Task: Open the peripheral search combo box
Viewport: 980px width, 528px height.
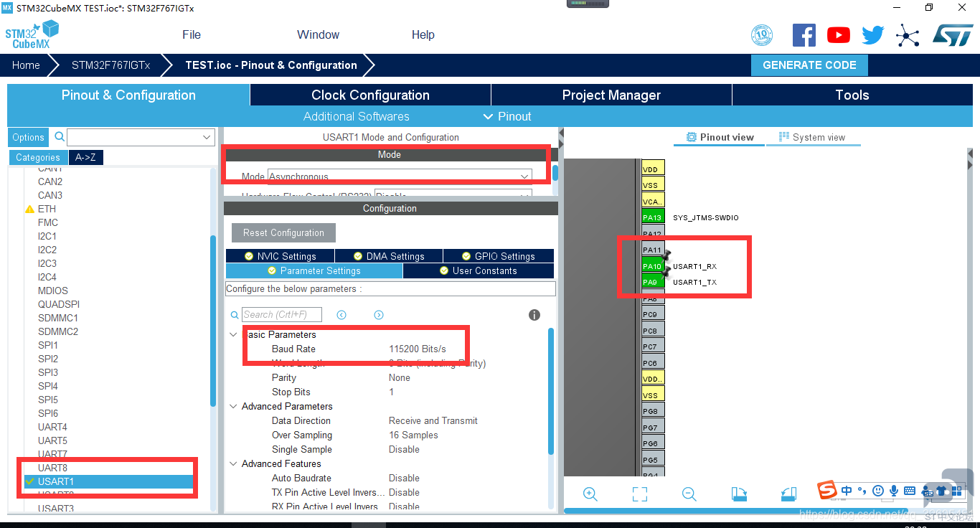Action: coord(141,137)
